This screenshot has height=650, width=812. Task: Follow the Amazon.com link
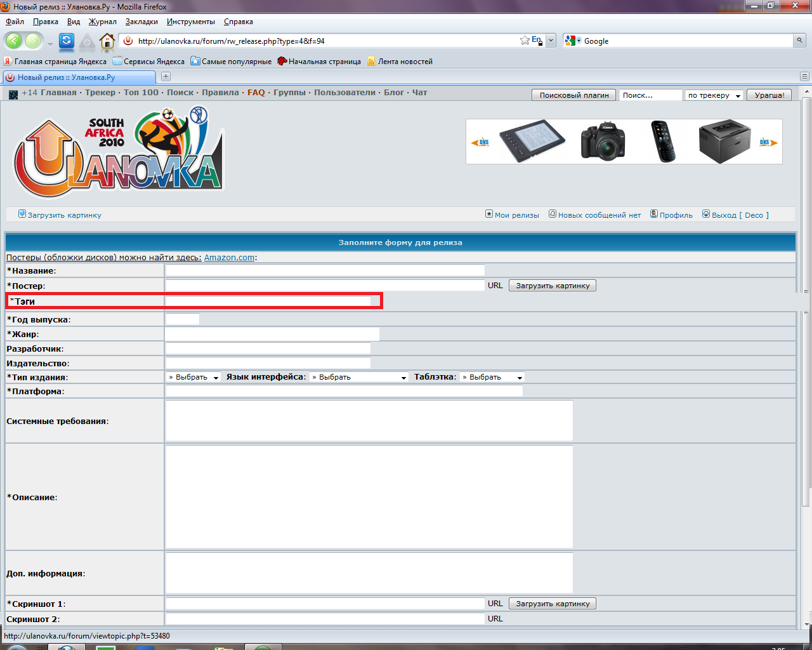tap(229, 258)
